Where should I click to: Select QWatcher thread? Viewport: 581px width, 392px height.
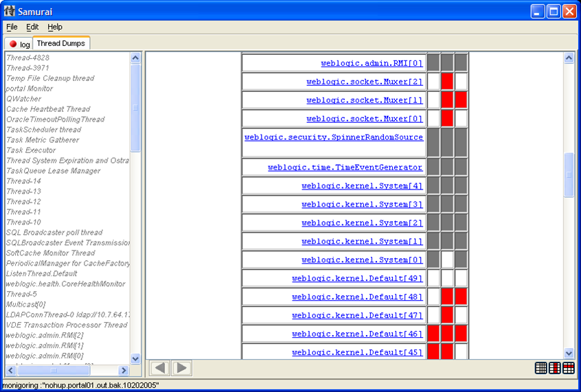pyautogui.click(x=24, y=99)
